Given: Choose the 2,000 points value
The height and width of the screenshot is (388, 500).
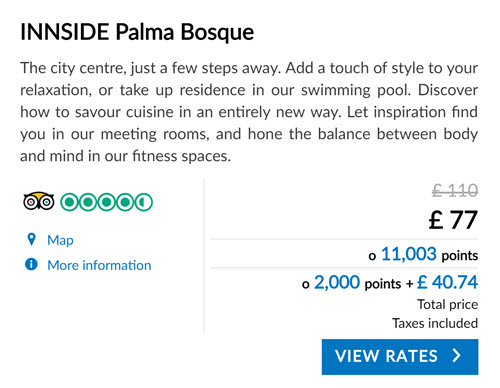Looking at the screenshot, I should (x=337, y=282).
